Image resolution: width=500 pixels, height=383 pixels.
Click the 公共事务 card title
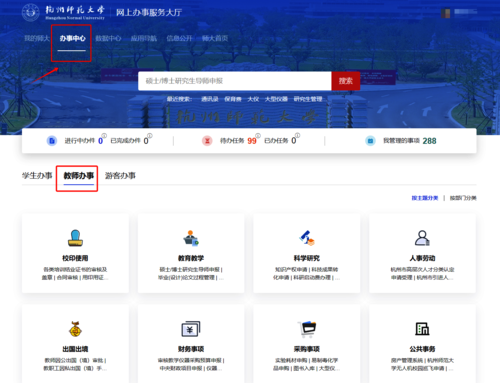[422, 349]
